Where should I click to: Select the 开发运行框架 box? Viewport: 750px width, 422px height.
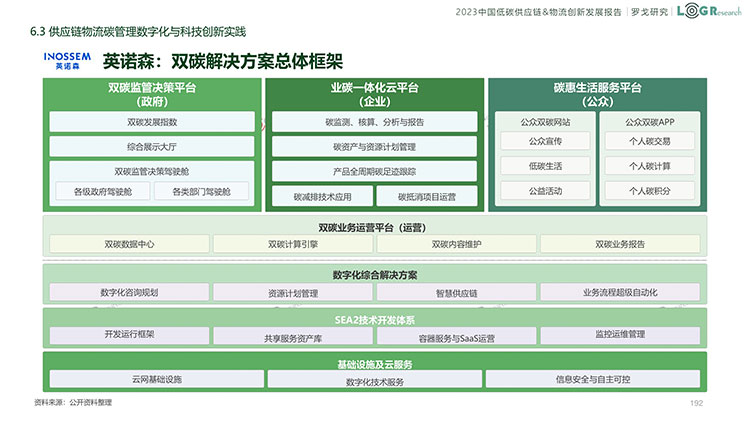(129, 336)
